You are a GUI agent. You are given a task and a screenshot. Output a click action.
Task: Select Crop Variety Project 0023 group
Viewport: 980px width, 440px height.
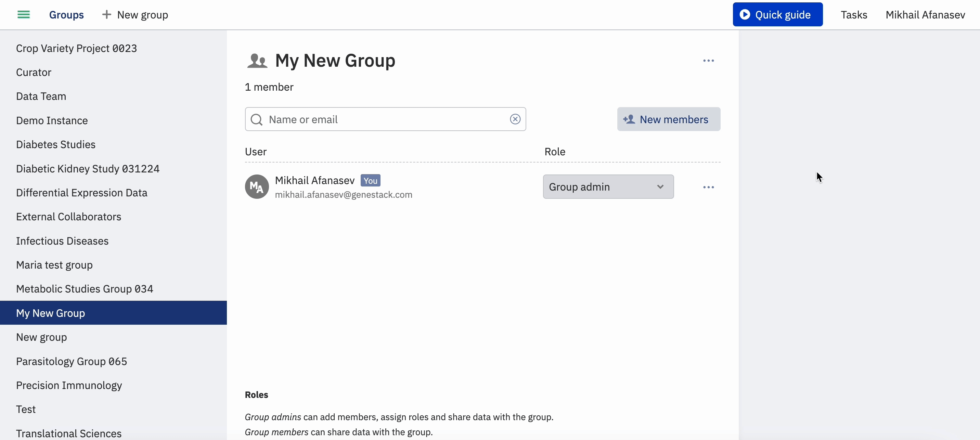[x=113, y=48]
